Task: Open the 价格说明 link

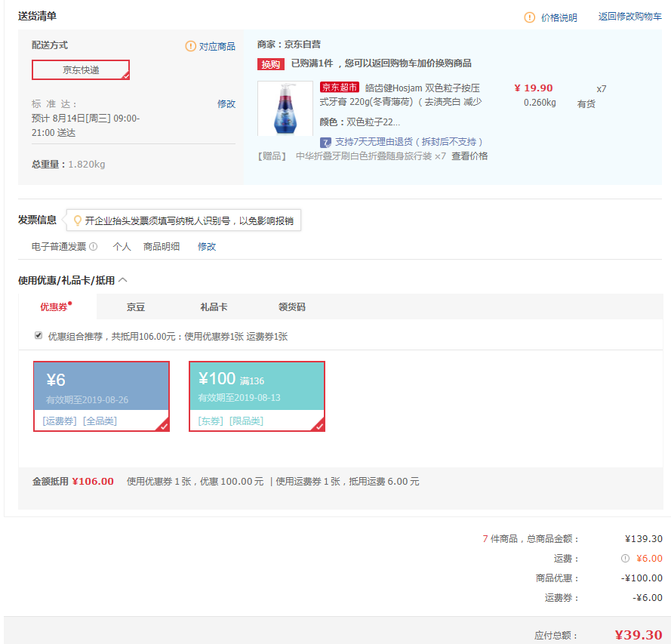Action: coord(559,17)
